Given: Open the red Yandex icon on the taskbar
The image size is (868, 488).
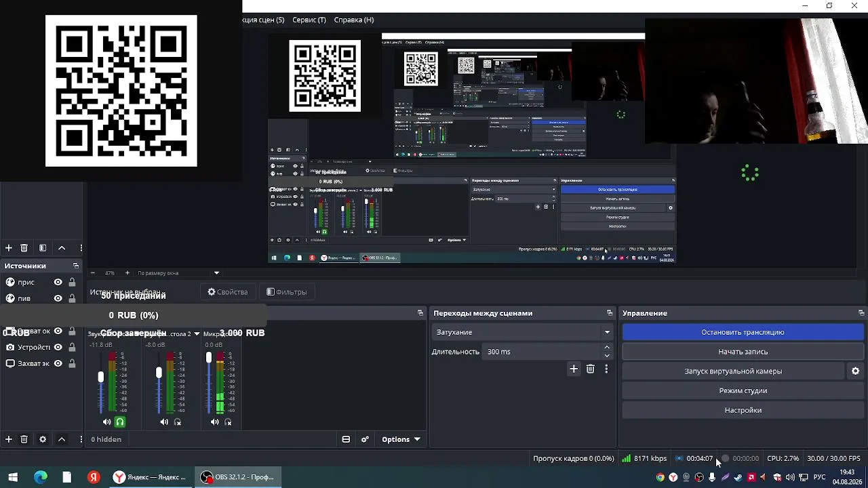Looking at the screenshot, I should (94, 477).
